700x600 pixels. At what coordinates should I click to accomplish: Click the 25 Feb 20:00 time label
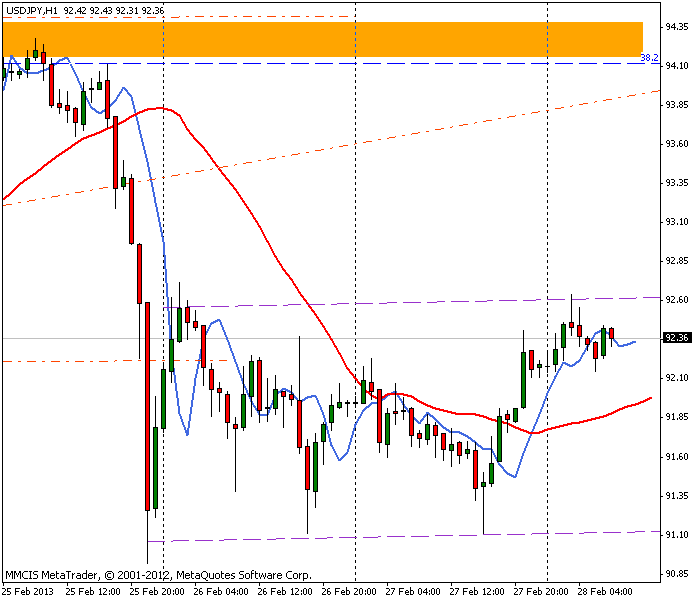[157, 592]
